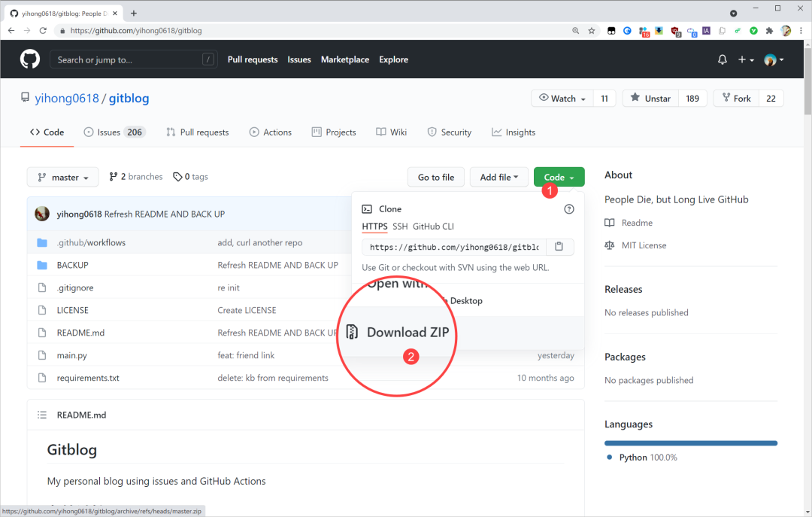Click the Readme book icon in About section
812x517 pixels.
[x=610, y=223]
